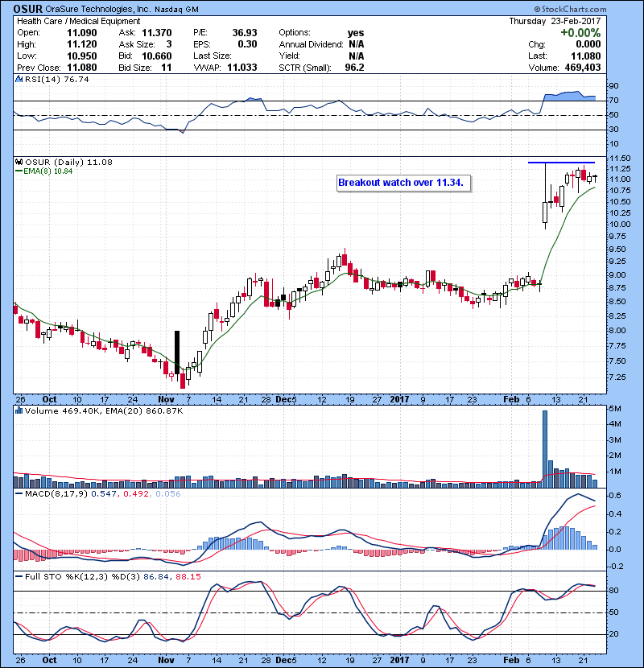Image resolution: width=644 pixels, height=668 pixels.
Task: Click the Breakout watch over 11.34 annotation
Action: click(403, 183)
